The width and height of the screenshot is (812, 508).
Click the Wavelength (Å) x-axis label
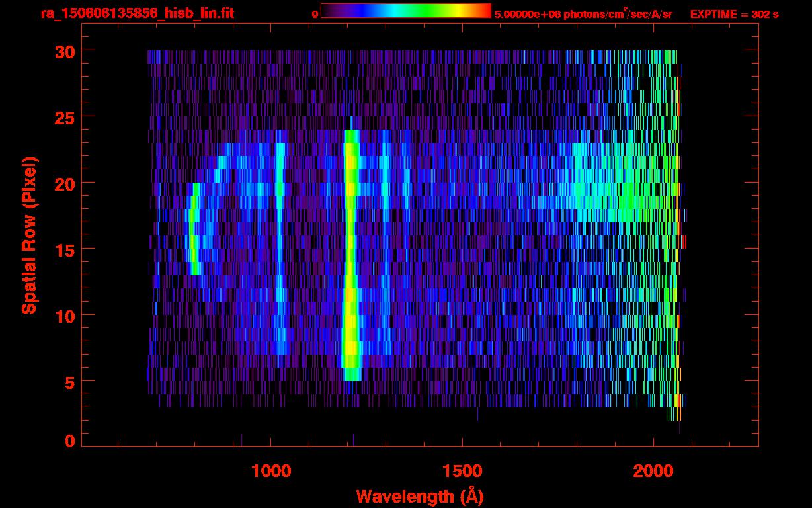coord(418,496)
